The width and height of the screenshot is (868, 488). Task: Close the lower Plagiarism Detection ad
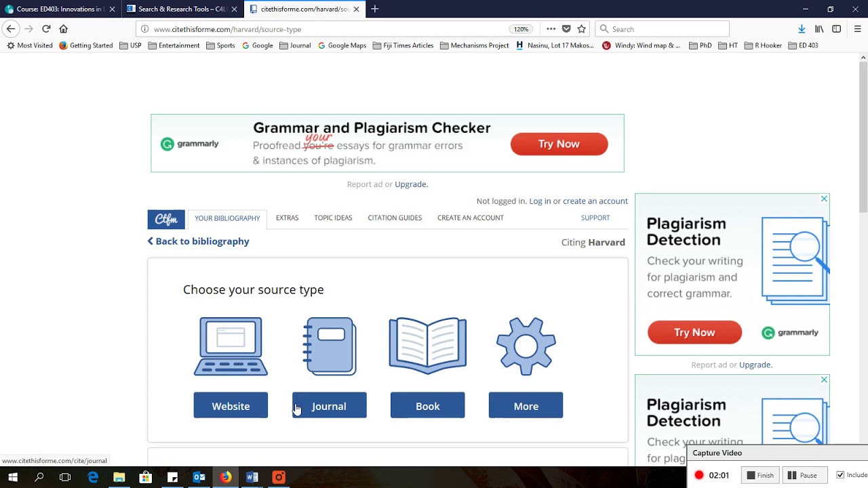tap(824, 380)
